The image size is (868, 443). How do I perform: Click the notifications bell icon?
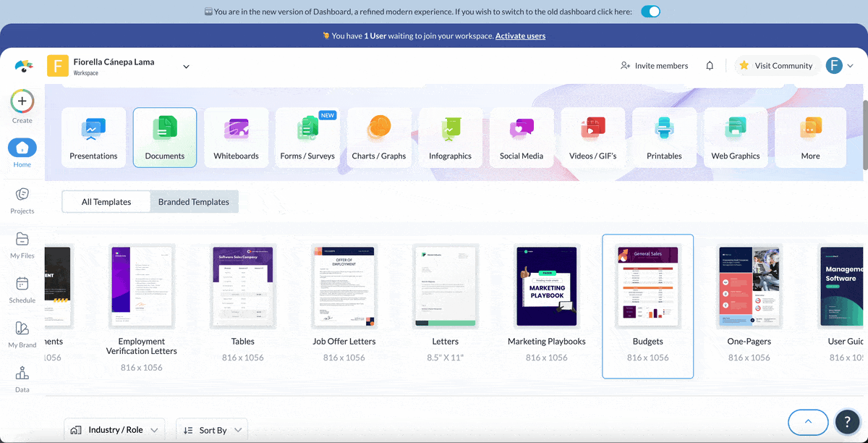710,66
